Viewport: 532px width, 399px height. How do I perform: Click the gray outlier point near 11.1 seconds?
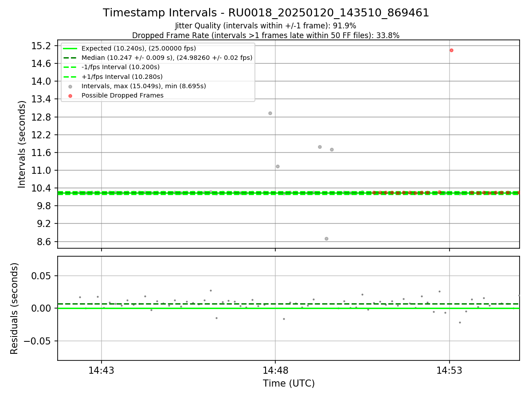coord(278,166)
